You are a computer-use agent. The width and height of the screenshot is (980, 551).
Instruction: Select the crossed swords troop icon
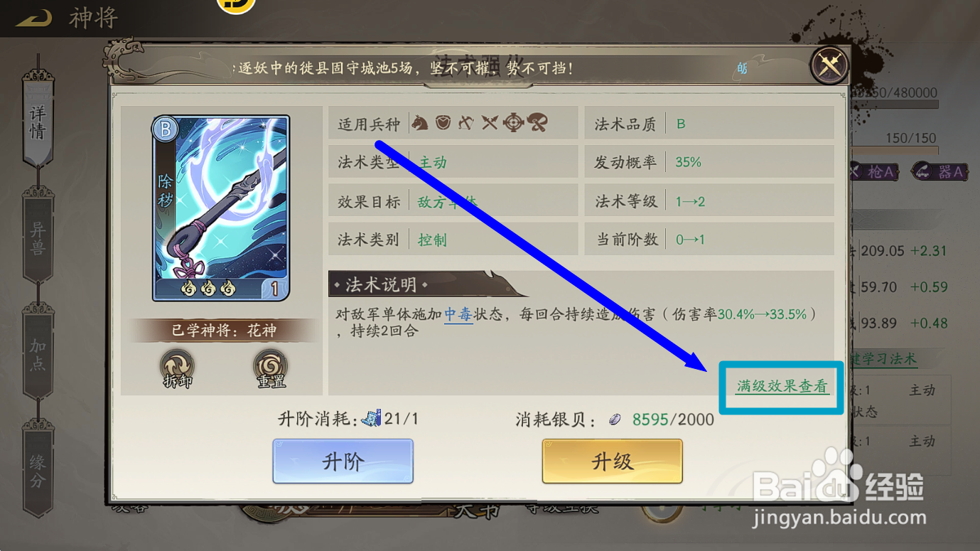[489, 123]
